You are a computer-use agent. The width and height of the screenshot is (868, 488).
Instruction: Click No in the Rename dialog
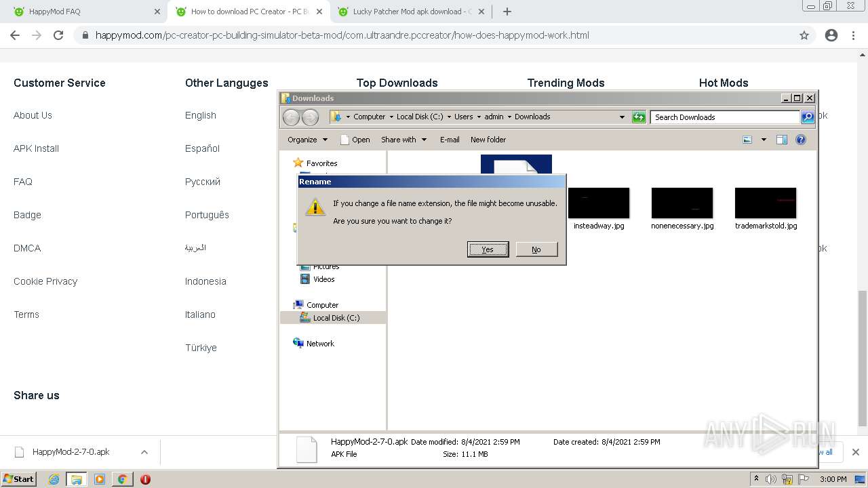tap(536, 249)
